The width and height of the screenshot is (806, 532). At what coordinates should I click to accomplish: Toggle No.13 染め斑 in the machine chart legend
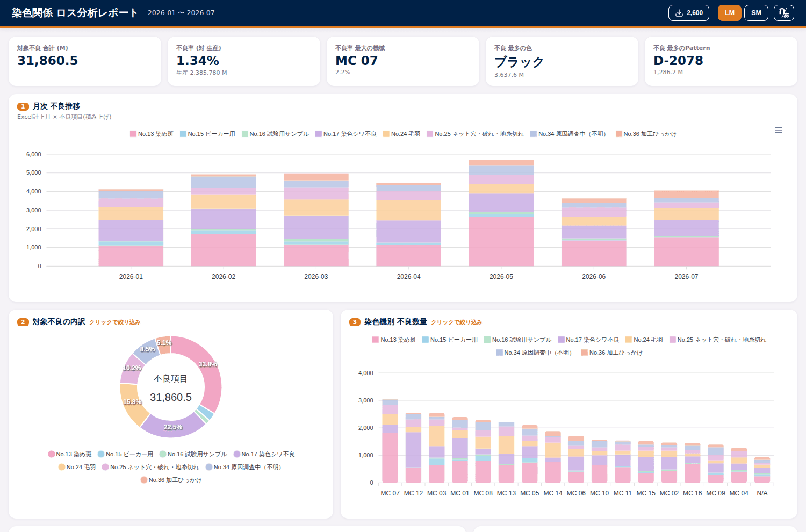(394, 340)
